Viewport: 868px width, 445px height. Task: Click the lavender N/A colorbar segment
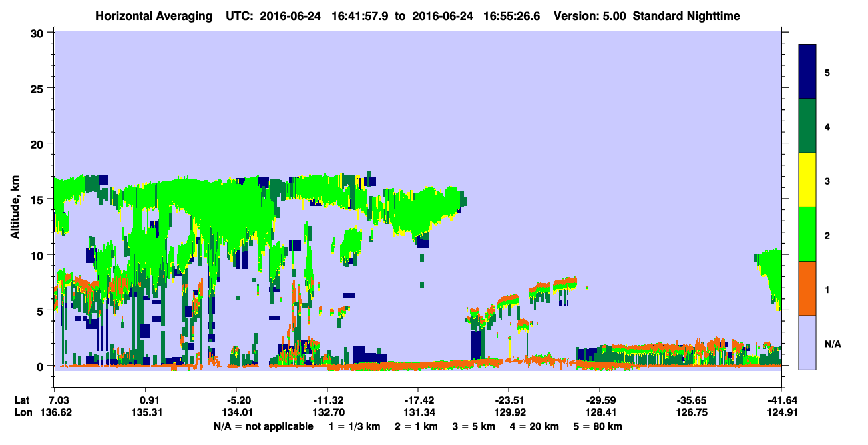[x=807, y=342]
